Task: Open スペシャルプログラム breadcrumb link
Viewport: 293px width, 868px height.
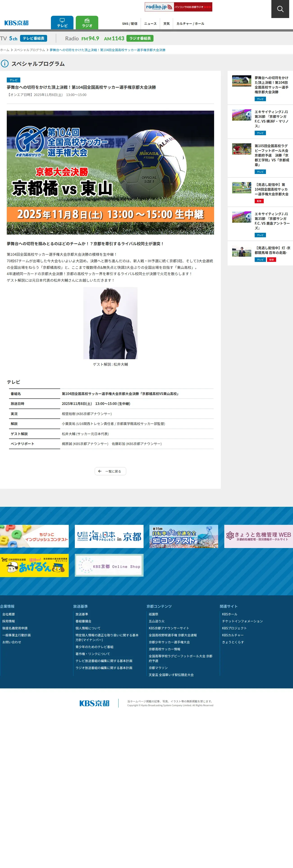Action: coord(29,50)
